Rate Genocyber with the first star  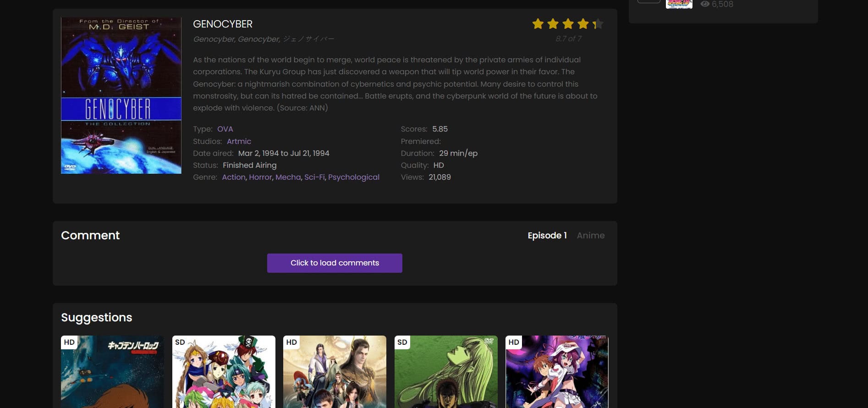click(x=538, y=24)
